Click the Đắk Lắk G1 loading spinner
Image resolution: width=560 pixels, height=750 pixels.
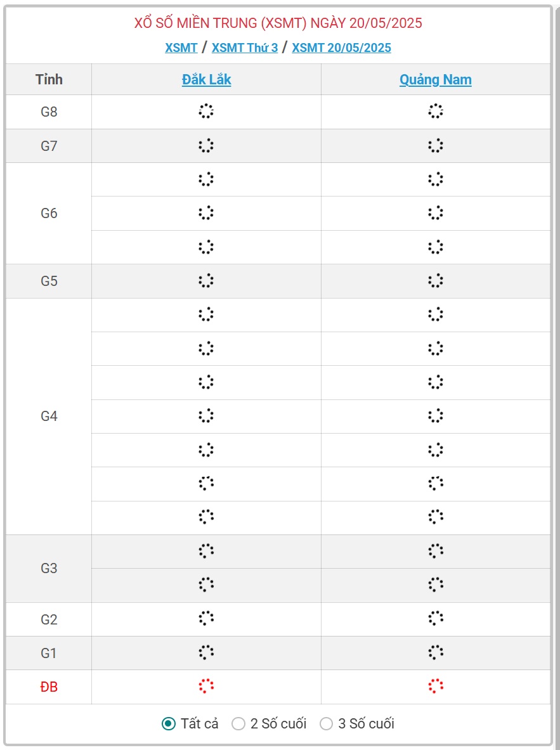[x=206, y=652]
